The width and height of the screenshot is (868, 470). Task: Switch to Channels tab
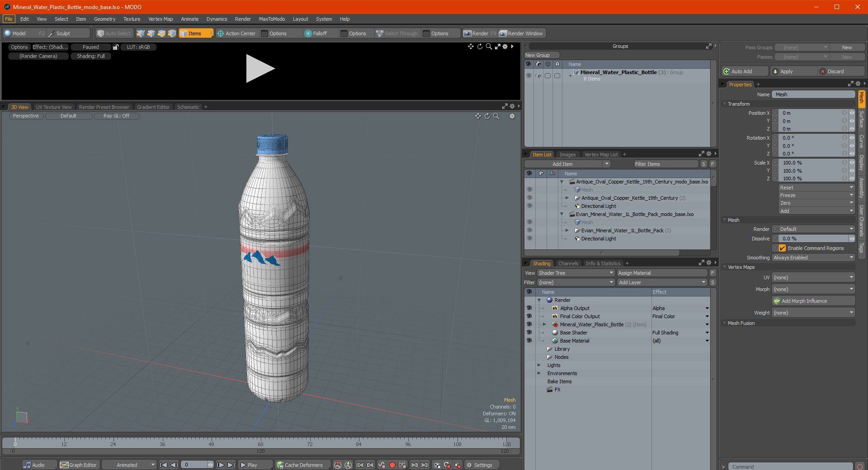tap(568, 263)
